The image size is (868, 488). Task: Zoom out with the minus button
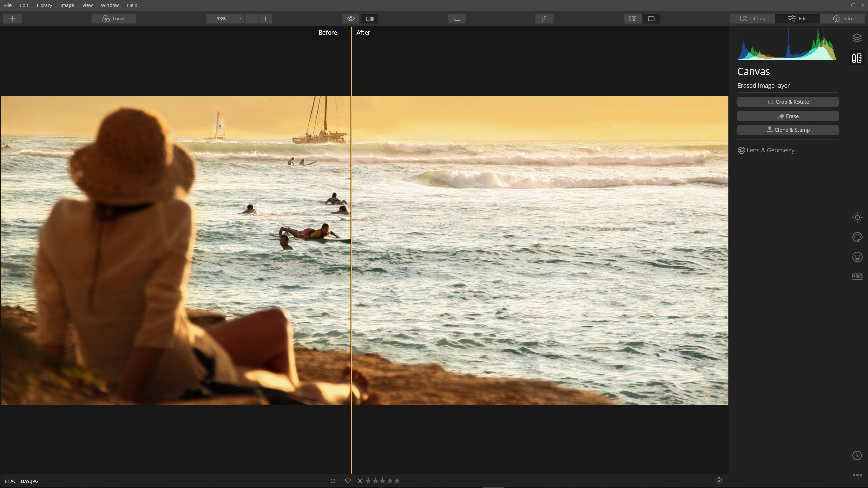[x=252, y=19]
